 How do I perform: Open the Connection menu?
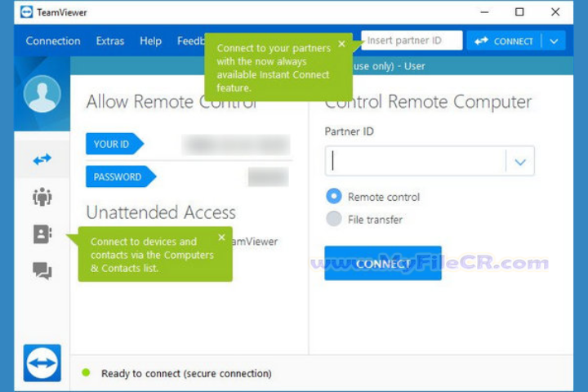point(53,41)
